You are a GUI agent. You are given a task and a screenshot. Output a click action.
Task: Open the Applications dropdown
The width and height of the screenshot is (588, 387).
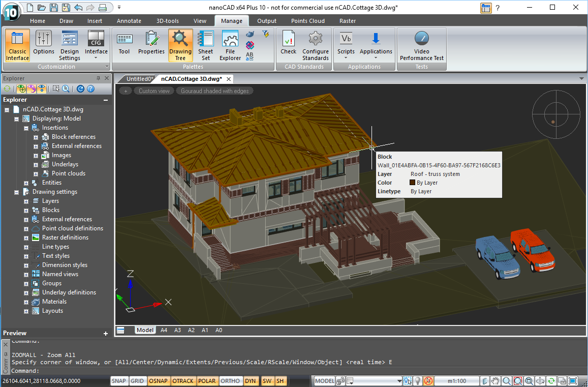coord(376,52)
